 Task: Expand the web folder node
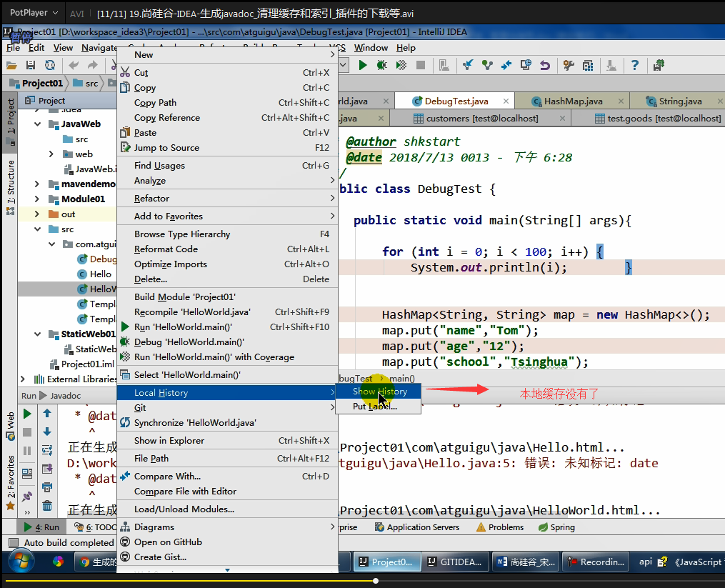tap(51, 154)
